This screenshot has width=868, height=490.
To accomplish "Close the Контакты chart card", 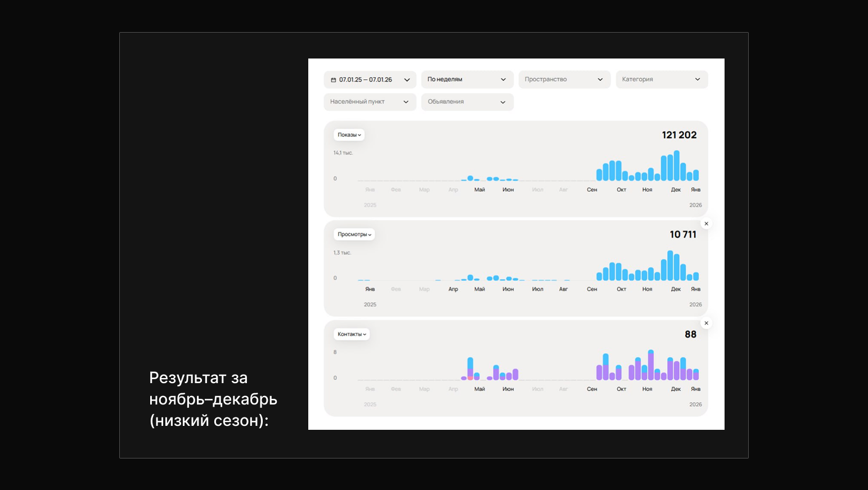I will pos(707,323).
